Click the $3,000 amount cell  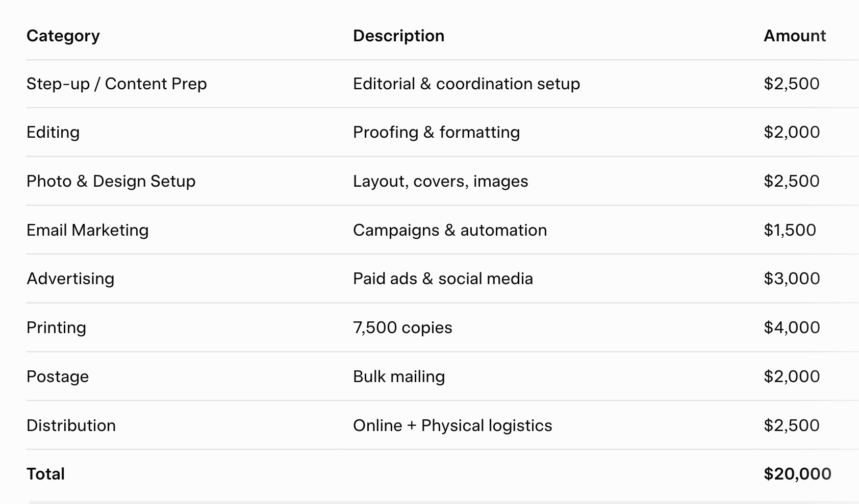(792, 279)
